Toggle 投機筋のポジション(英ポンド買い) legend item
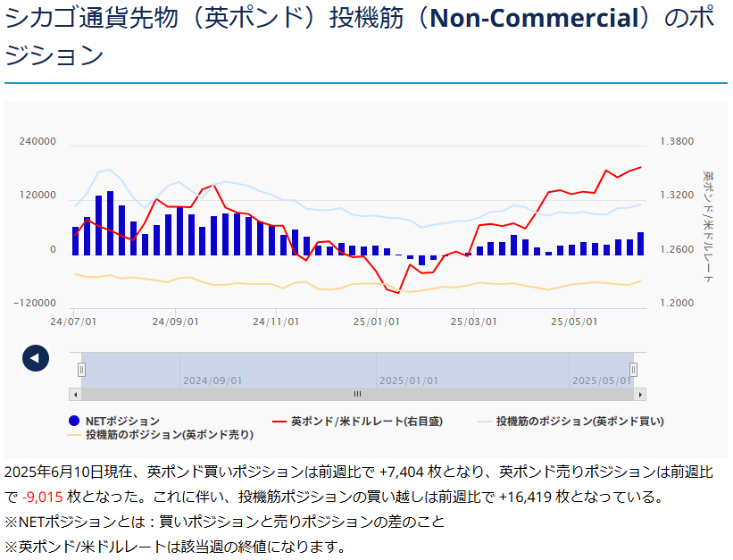The image size is (733, 560). pos(571,421)
